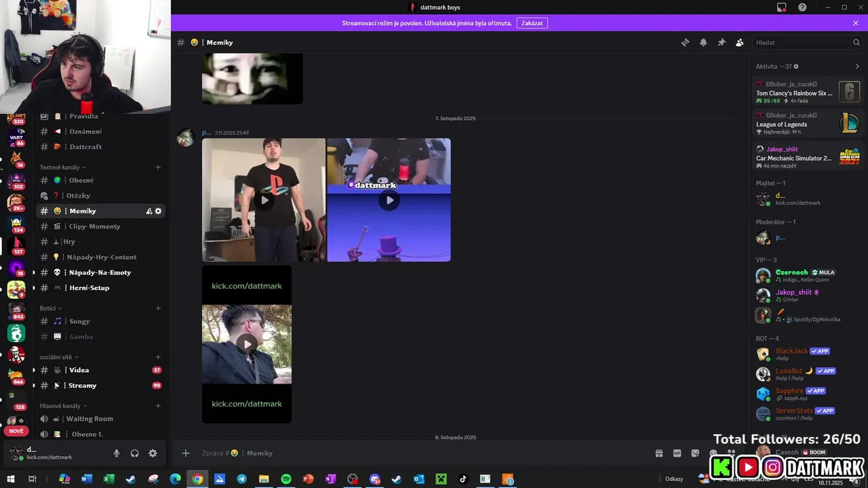Play the kick.com/dattmark vertical video
The height and width of the screenshot is (488, 868).
(247, 344)
